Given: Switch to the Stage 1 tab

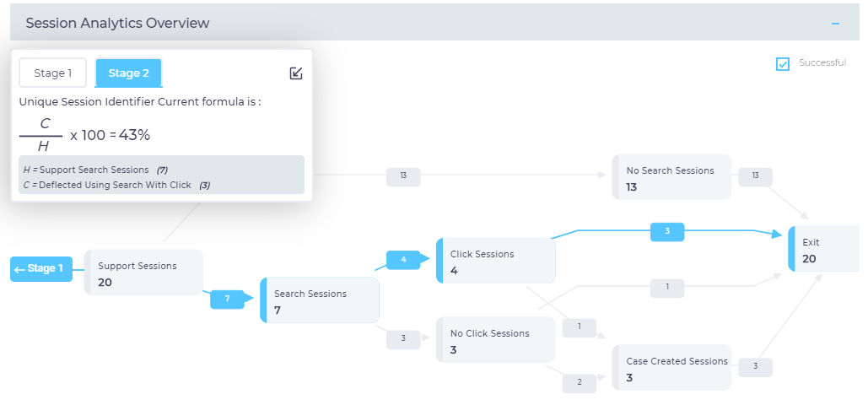Looking at the screenshot, I should pos(53,73).
